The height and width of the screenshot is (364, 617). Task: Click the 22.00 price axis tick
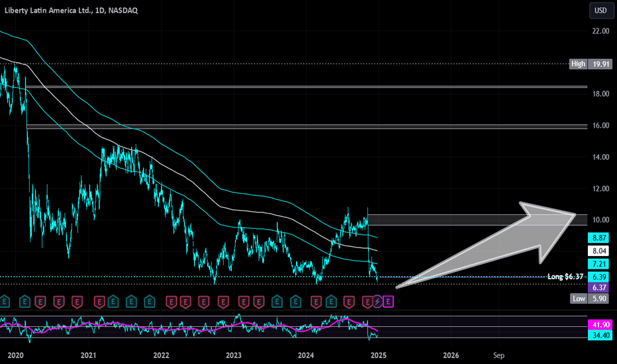600,31
